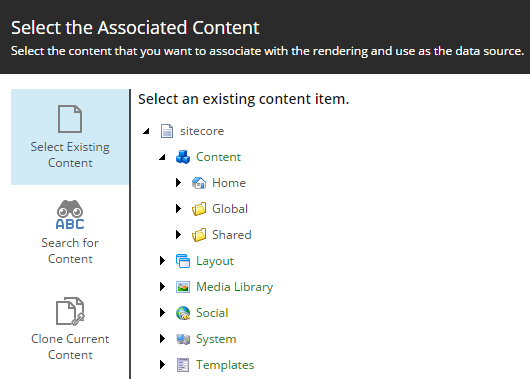This screenshot has width=530, height=379.
Task: Switch to Select Existing Content tab label
Action: click(70, 155)
